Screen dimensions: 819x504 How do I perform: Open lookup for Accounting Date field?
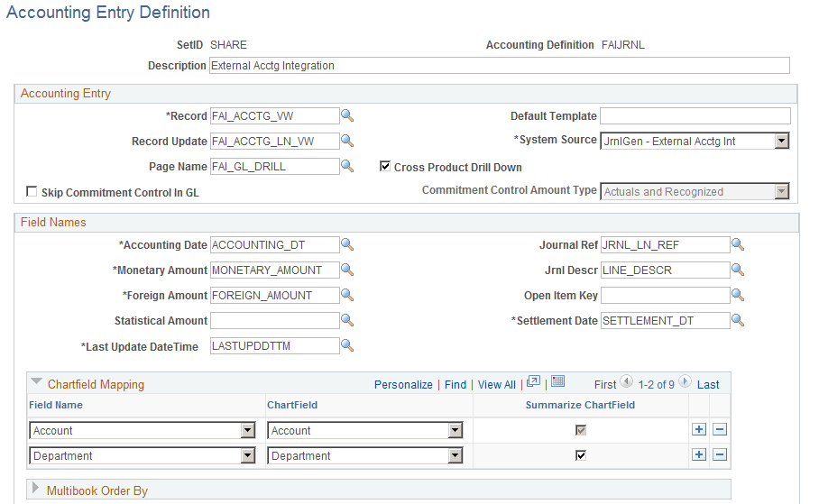pos(347,244)
